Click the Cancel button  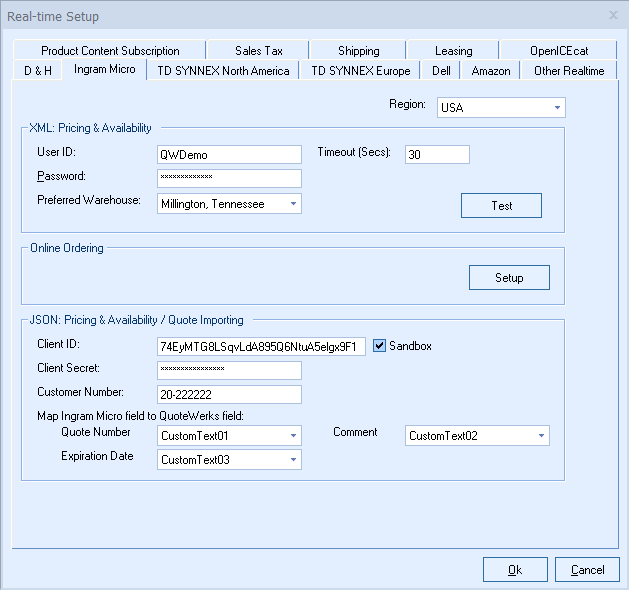tap(587, 570)
